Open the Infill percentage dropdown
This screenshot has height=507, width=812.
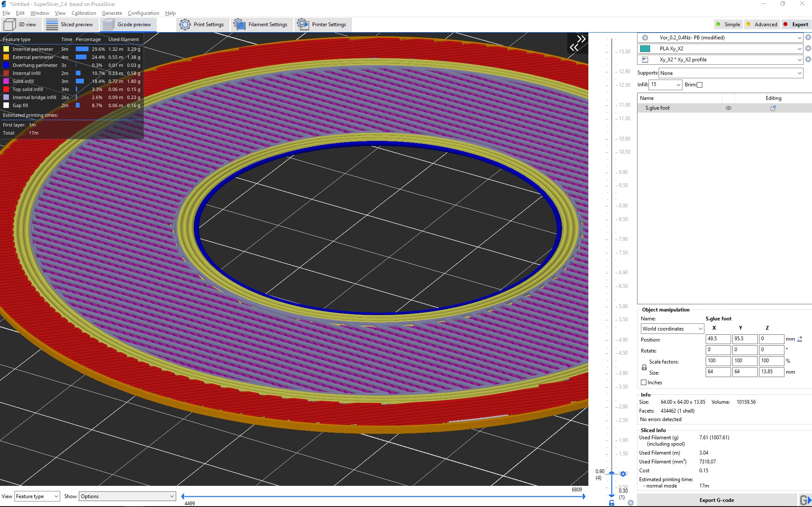(x=665, y=85)
